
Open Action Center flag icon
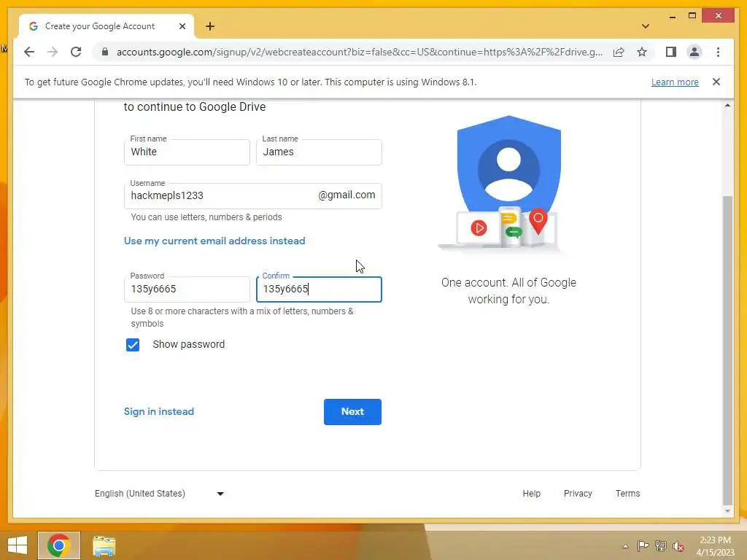tap(643, 546)
